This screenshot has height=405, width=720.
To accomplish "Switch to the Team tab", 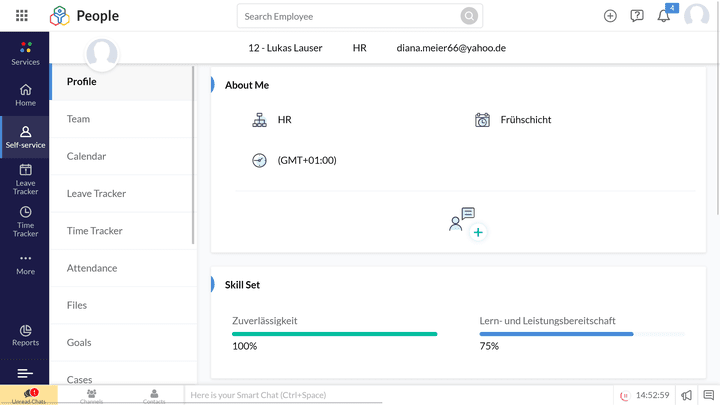I will coord(78,119).
